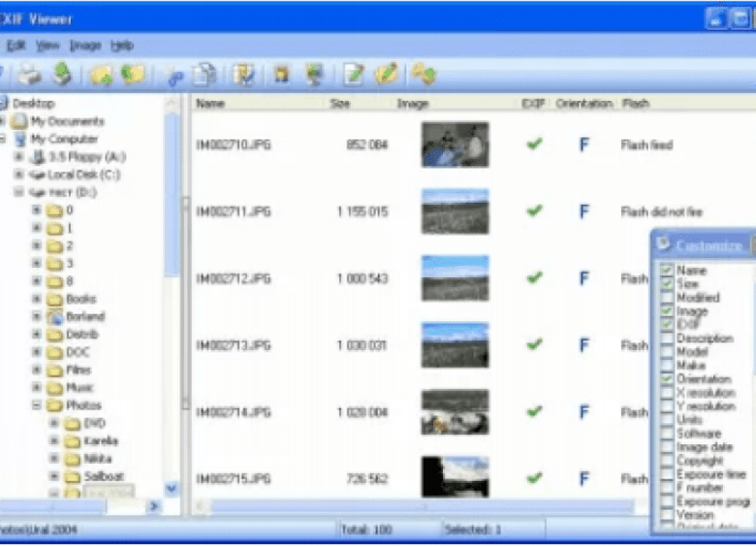The height and width of the screenshot is (547, 756).
Task: Click the Image column header
Action: pyautogui.click(x=413, y=103)
